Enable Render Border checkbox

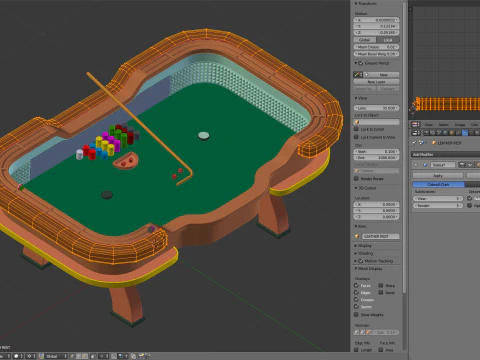356,179
